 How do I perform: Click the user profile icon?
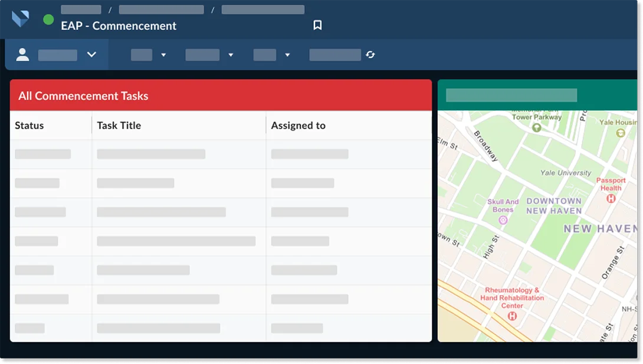22,54
